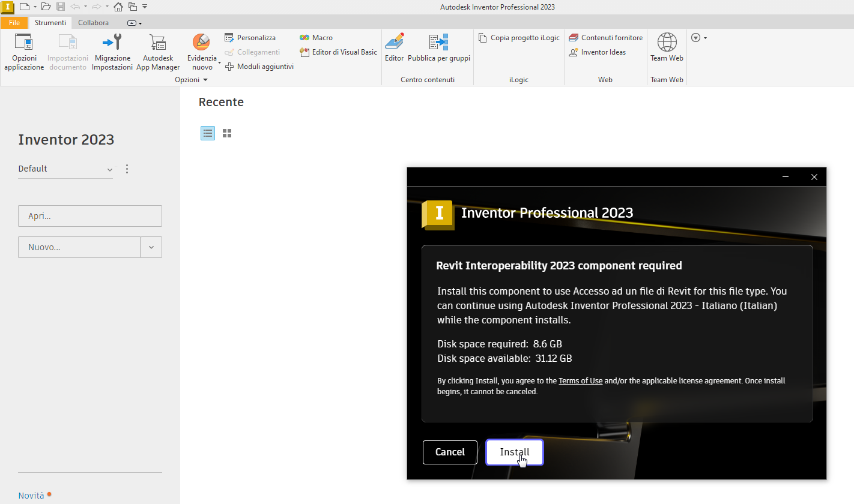Open Editor di Visual Basic
This screenshot has height=504, width=854.
click(x=338, y=52)
